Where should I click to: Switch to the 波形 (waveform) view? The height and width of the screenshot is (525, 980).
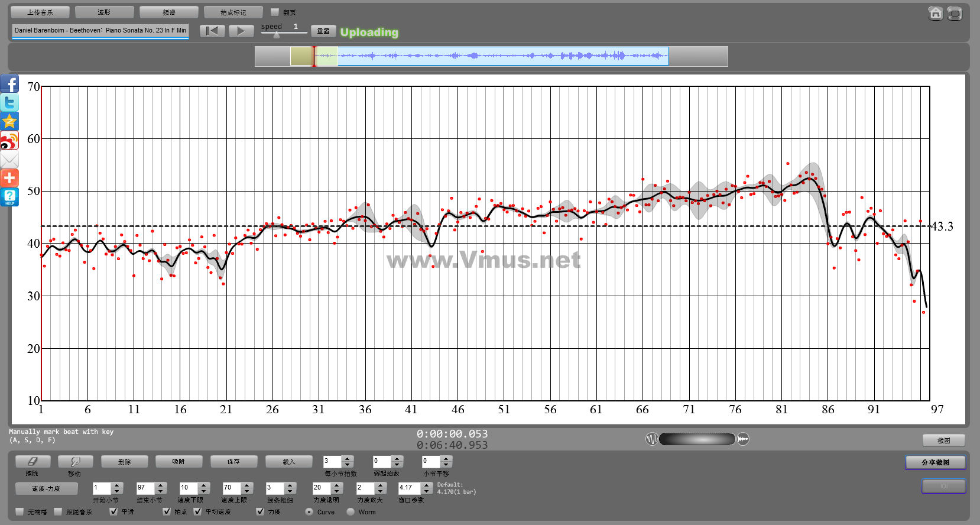[x=105, y=12]
